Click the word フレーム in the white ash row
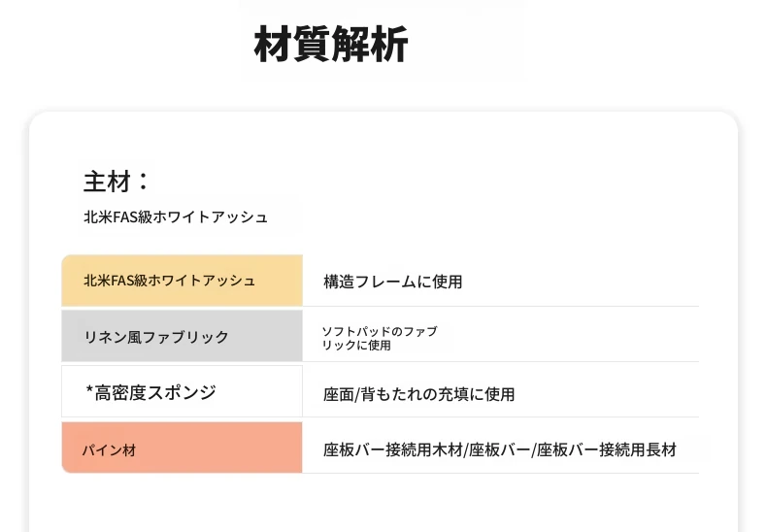The height and width of the screenshot is (532, 767). 381,282
